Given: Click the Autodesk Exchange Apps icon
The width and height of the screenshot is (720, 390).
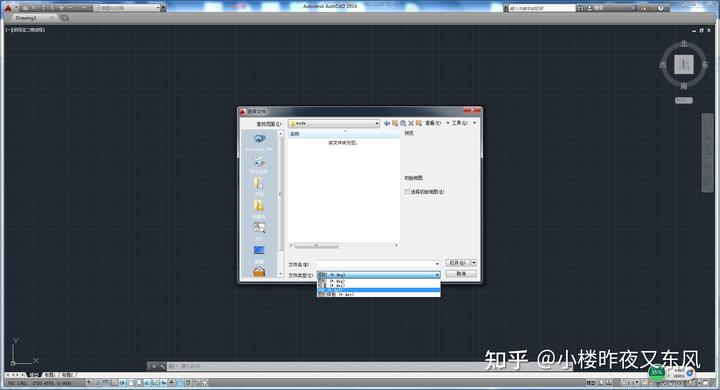Looking at the screenshot, I should tap(634, 8).
